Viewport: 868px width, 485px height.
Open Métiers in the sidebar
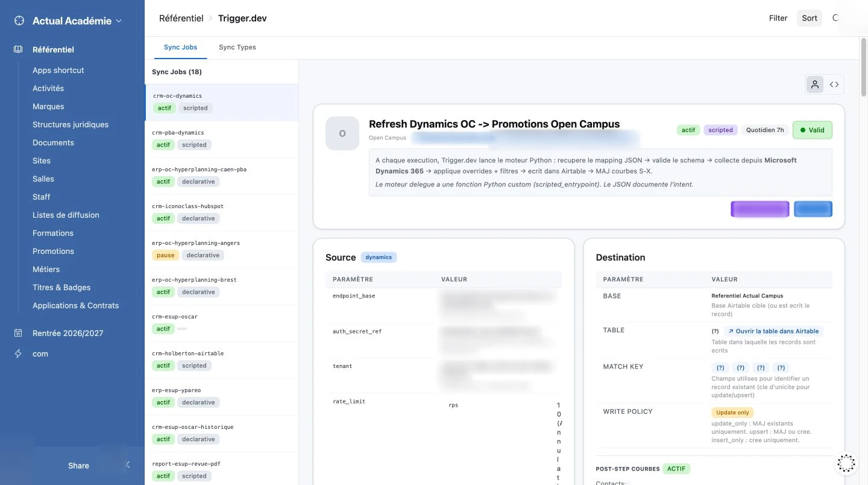[46, 269]
